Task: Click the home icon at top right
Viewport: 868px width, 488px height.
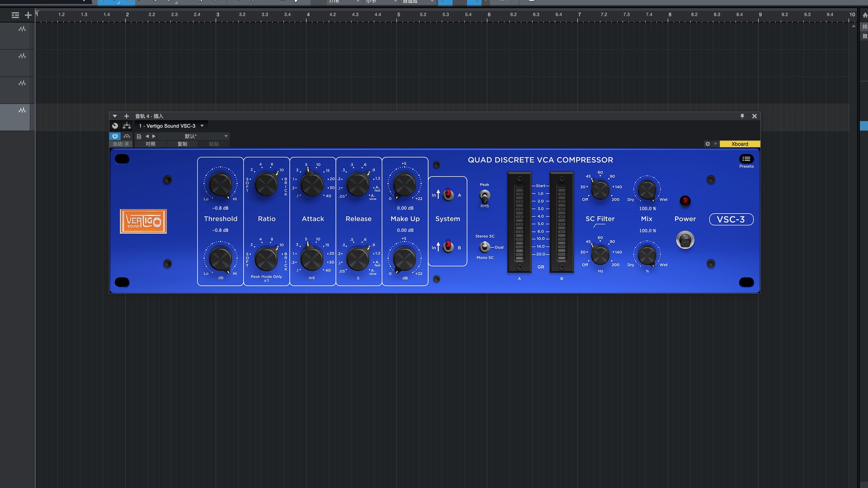Action: pos(865,15)
